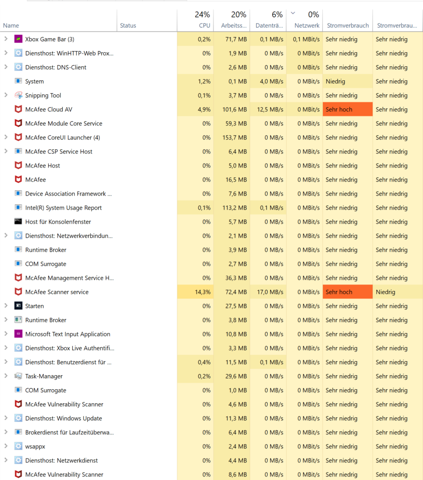Expand the Task-Manager process group

pos(6,376)
